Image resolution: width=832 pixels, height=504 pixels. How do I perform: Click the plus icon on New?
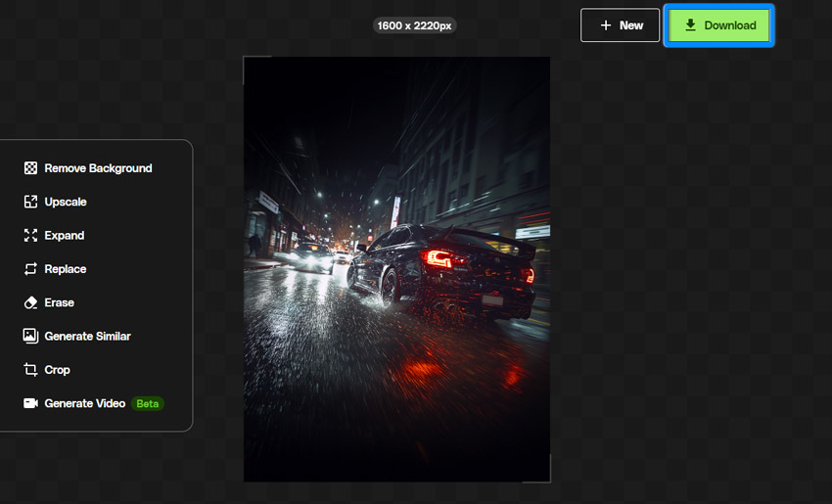606,24
